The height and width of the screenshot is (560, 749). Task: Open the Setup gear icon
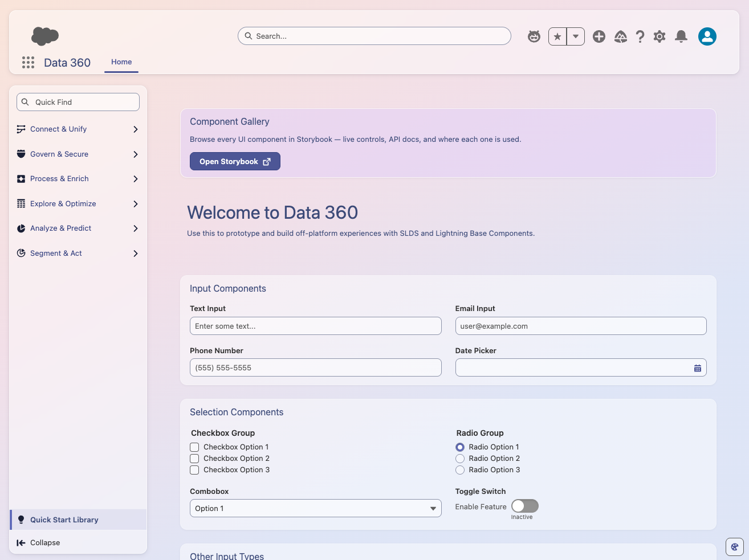tap(660, 36)
